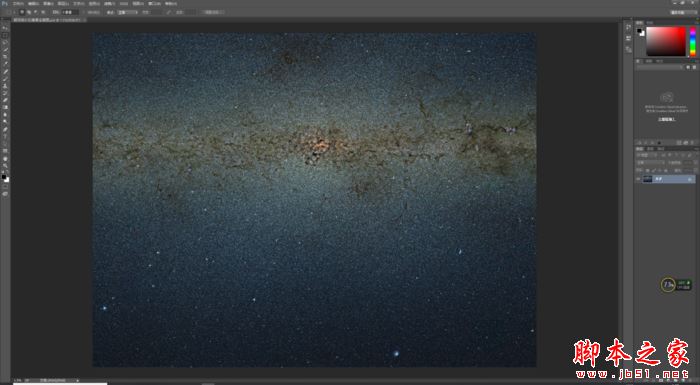Viewport: 700px width, 385px height.
Task: Toggle lock transparent pixels in Layers panel
Action: (647, 170)
